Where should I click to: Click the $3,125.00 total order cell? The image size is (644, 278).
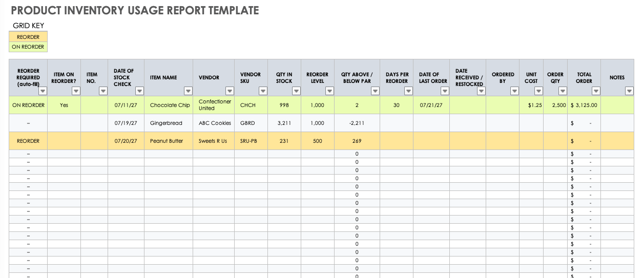point(584,105)
